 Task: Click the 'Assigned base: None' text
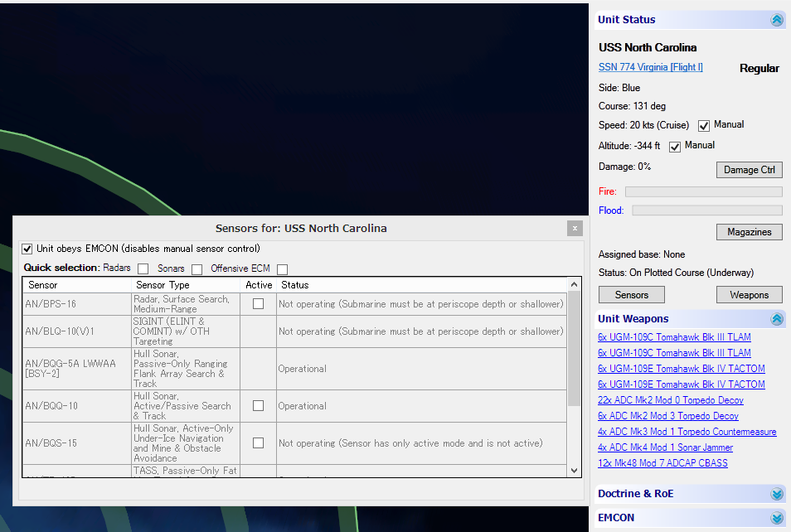point(642,254)
